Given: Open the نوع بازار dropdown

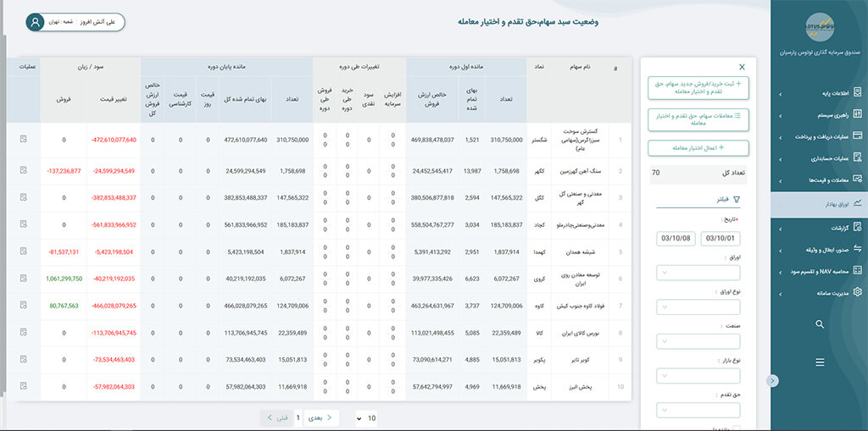Looking at the screenshot, I should tap(698, 376).
